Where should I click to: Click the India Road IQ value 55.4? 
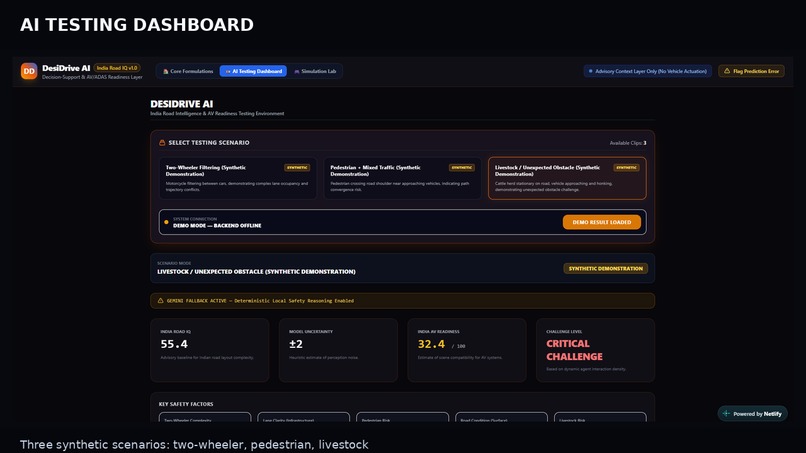click(x=174, y=344)
